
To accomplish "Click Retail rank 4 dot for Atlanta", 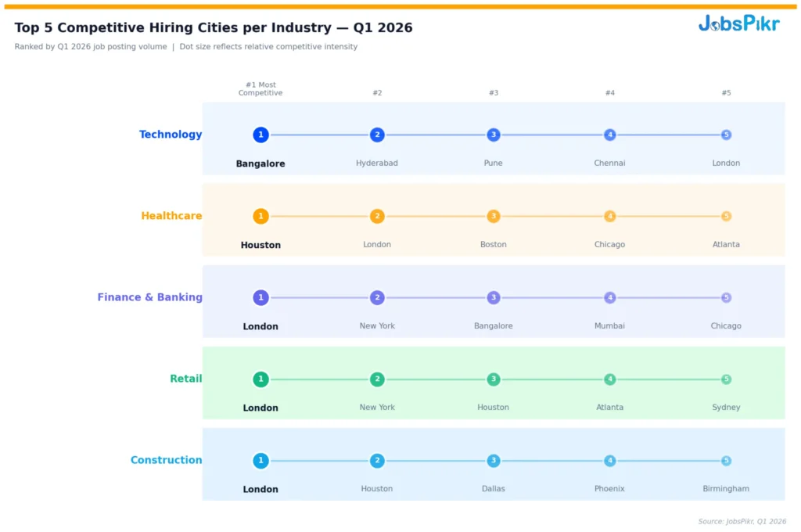I will click(x=609, y=379).
